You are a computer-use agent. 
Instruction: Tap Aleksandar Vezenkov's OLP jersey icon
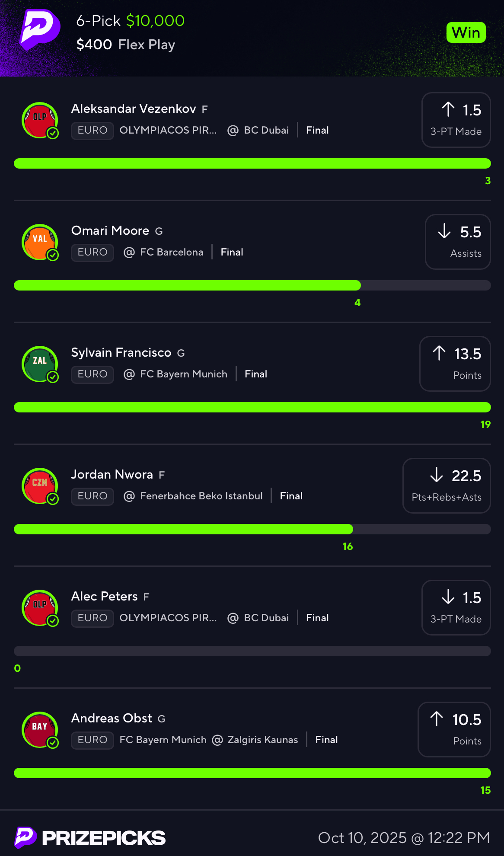[40, 120]
